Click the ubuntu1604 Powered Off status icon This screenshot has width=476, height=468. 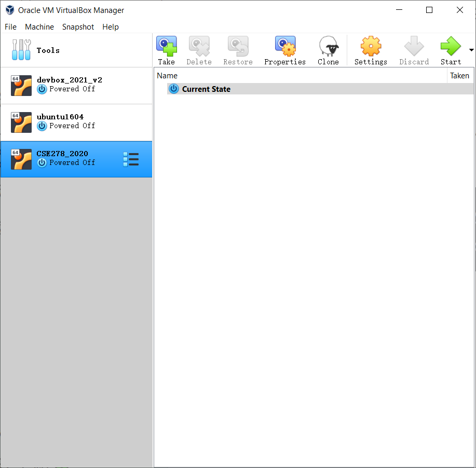[x=42, y=126]
